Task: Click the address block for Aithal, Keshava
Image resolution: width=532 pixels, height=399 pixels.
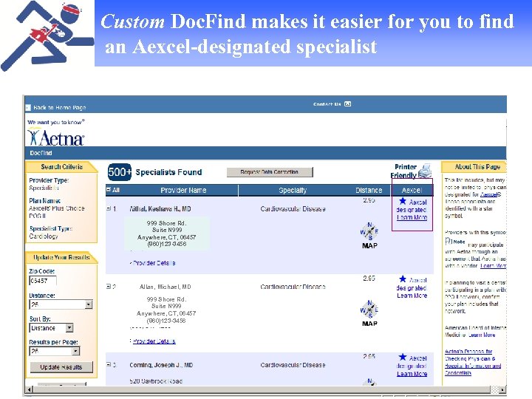Action: (x=166, y=233)
